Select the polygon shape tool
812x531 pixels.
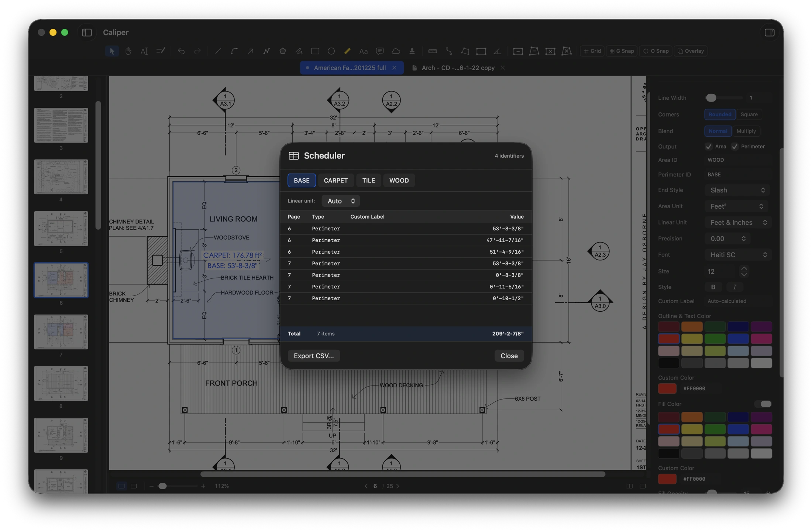(282, 51)
